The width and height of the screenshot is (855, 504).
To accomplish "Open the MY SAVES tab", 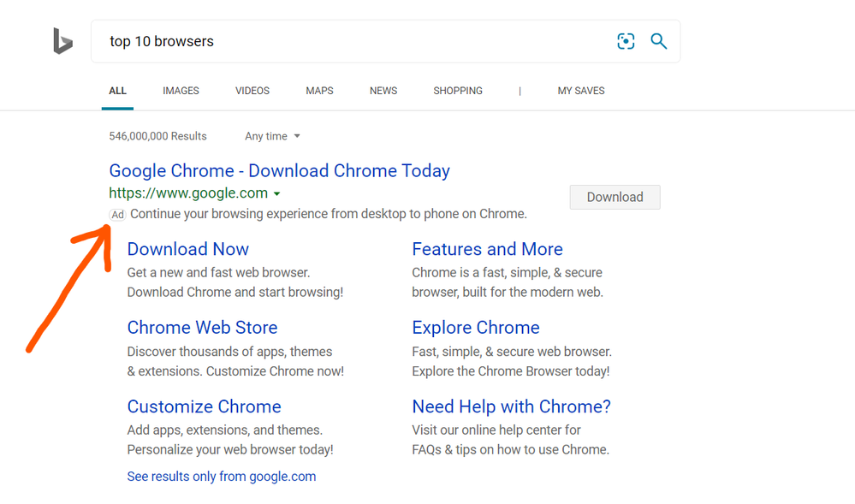I will (581, 91).
